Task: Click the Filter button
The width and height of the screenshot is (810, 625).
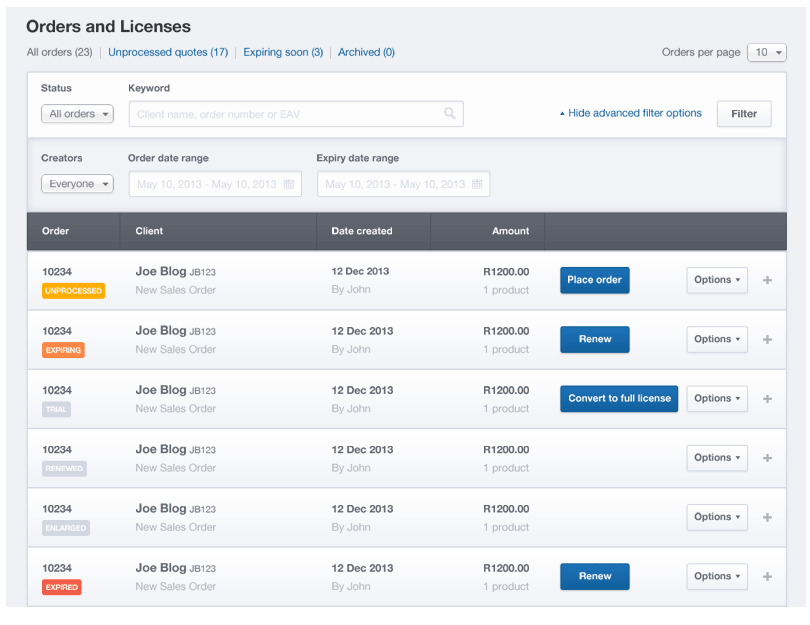Action: tap(744, 114)
